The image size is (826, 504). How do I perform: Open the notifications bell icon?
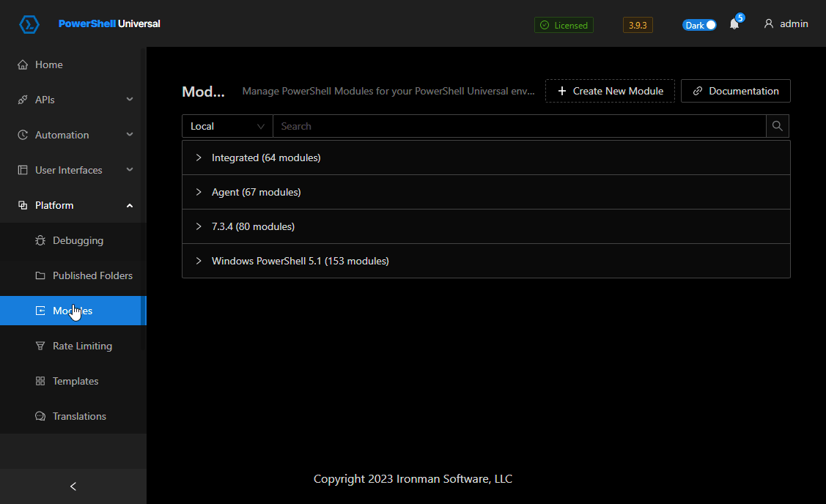coord(734,24)
